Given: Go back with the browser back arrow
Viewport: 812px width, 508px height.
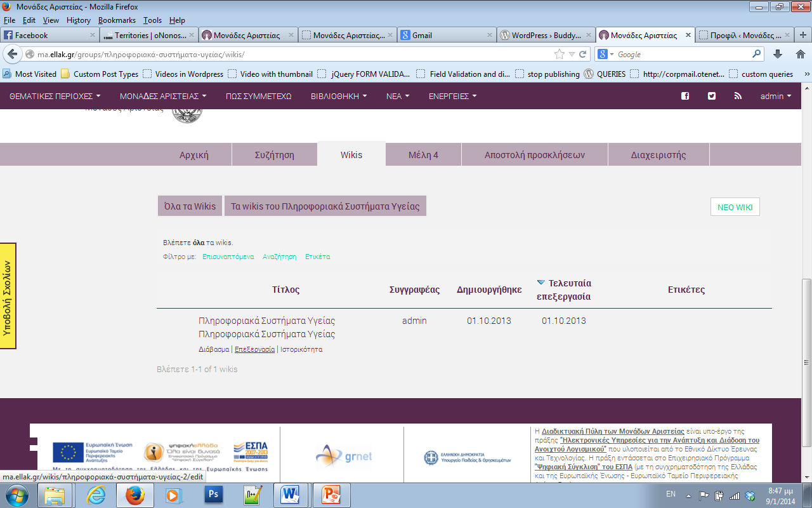Looking at the screenshot, I should (12, 54).
